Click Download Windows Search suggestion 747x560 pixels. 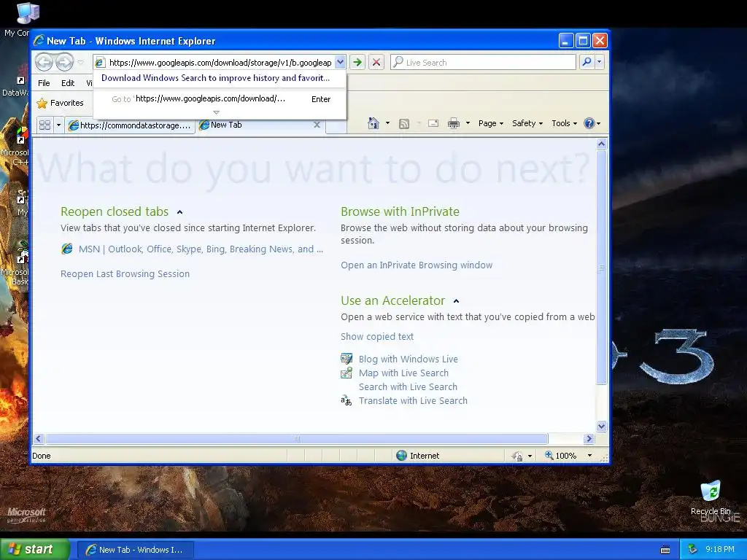[x=215, y=78]
